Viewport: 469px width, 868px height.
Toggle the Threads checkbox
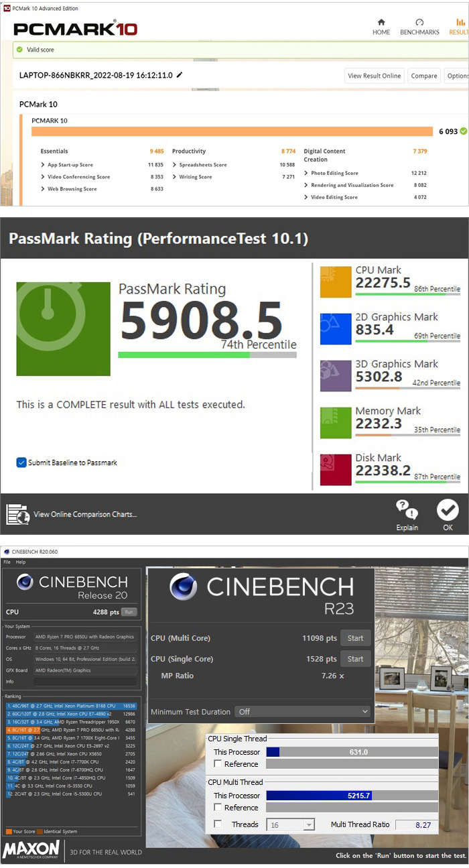tap(218, 824)
